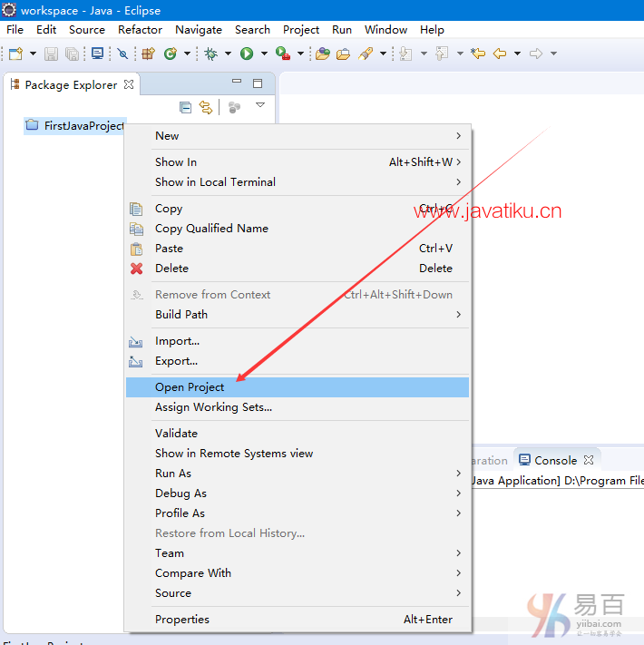Image resolution: width=644 pixels, height=645 pixels.
Task: Click the Search flashlight toolbar icon
Action: pos(366,54)
